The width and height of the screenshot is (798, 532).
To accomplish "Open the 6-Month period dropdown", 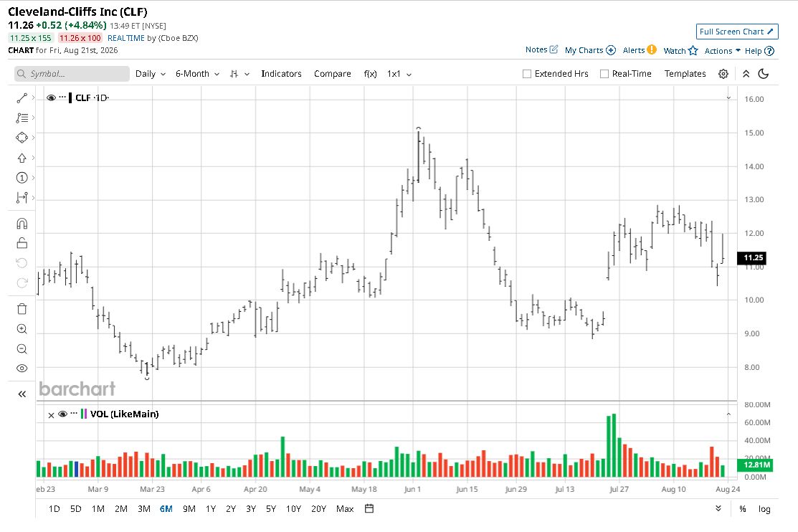I will click(197, 74).
